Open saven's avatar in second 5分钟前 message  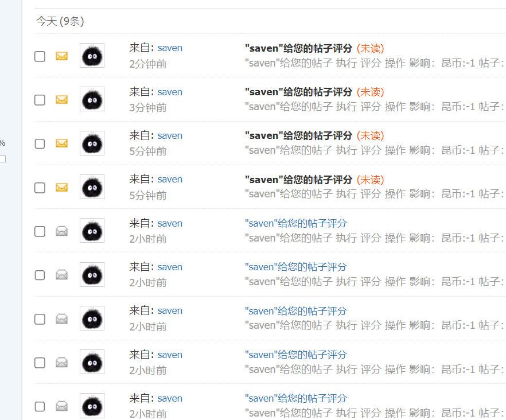tap(92, 187)
